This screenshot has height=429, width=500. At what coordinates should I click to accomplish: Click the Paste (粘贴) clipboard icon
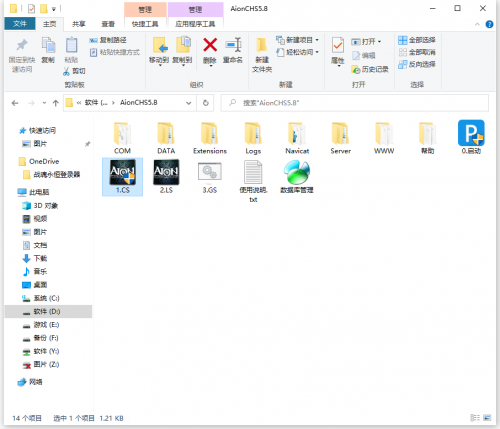click(x=71, y=45)
